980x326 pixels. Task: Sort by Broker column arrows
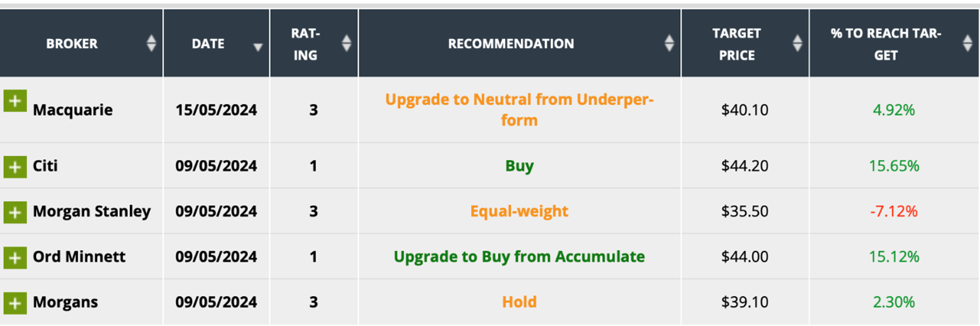(x=151, y=43)
